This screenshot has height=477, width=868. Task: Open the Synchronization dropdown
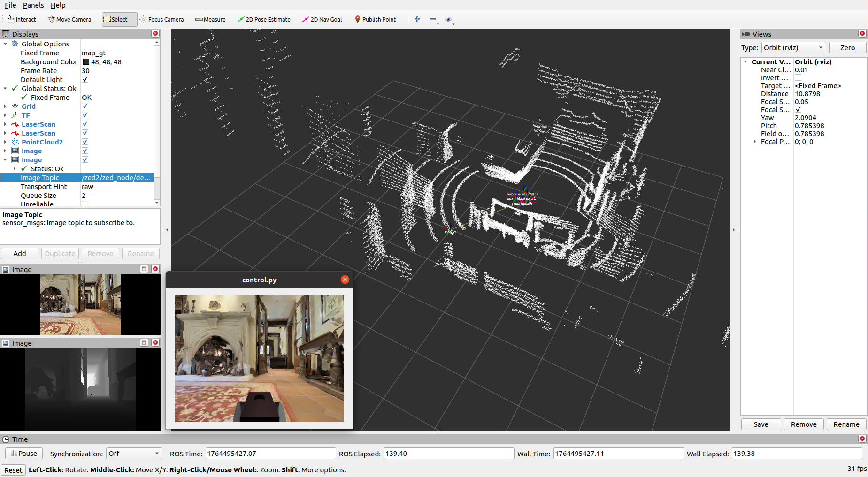click(134, 454)
